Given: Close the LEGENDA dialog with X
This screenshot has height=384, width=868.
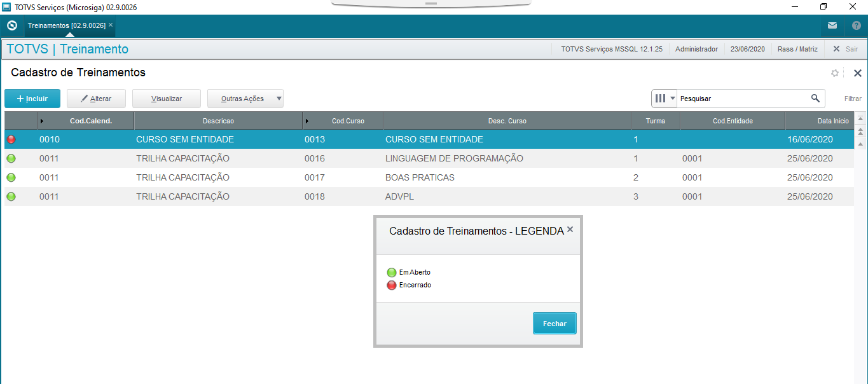Looking at the screenshot, I should pyautogui.click(x=570, y=230).
